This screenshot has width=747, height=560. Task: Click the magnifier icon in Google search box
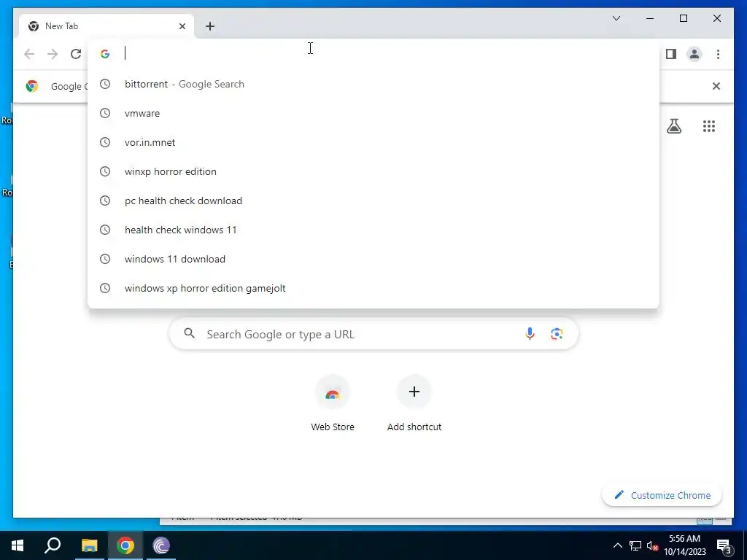coord(189,333)
